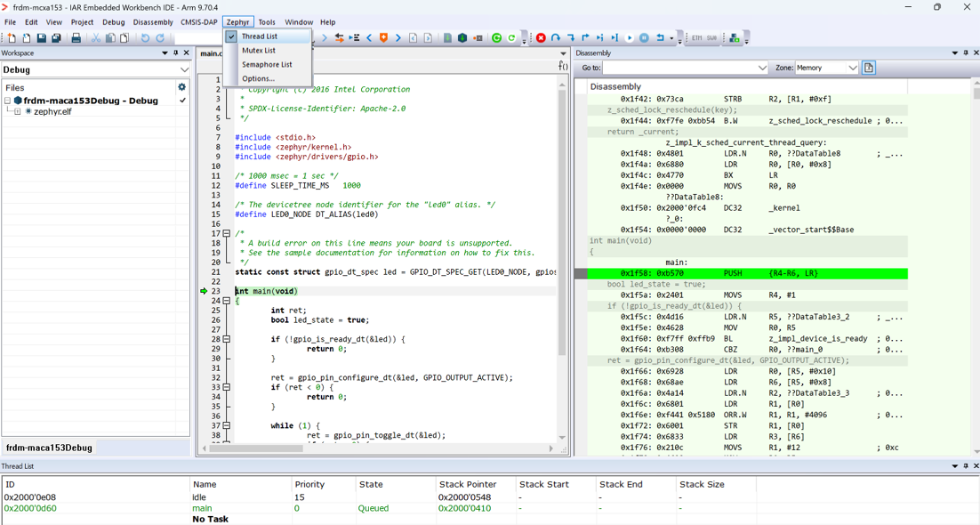
Task: Click the Undo arrow icon
Action: (x=145, y=38)
